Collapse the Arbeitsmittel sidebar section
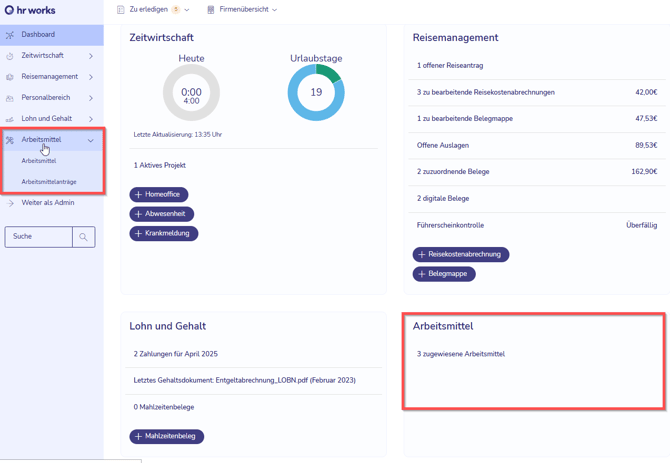This screenshot has height=463, width=670. pos(91,140)
